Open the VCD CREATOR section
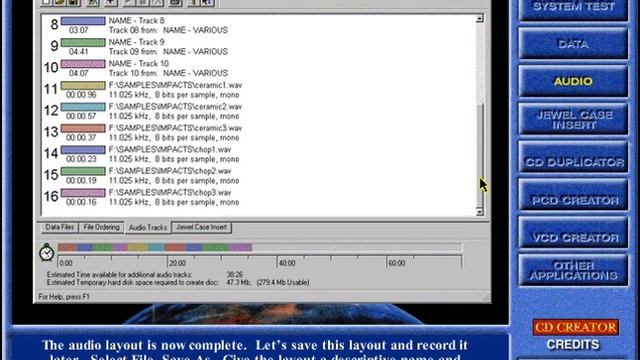640x360 pixels. (573, 233)
